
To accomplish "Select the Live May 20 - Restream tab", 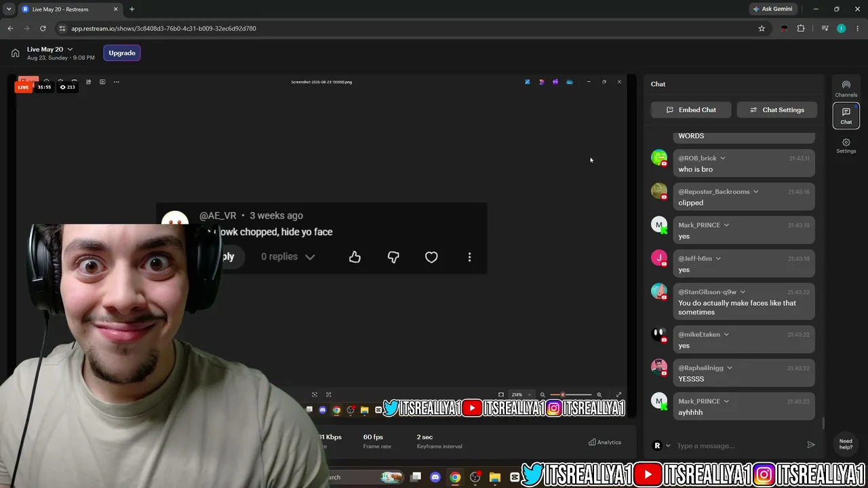I will point(69,9).
